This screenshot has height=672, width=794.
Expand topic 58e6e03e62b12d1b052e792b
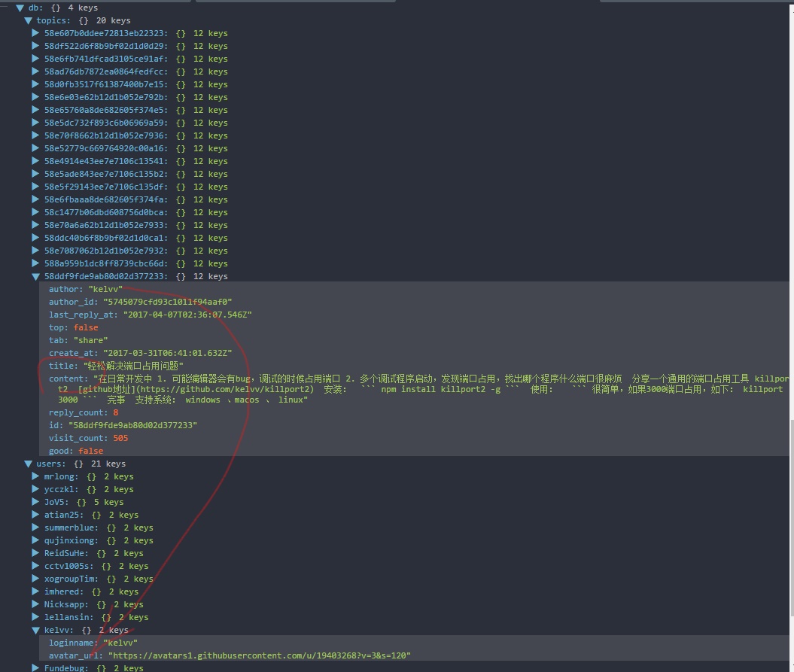tap(35, 97)
